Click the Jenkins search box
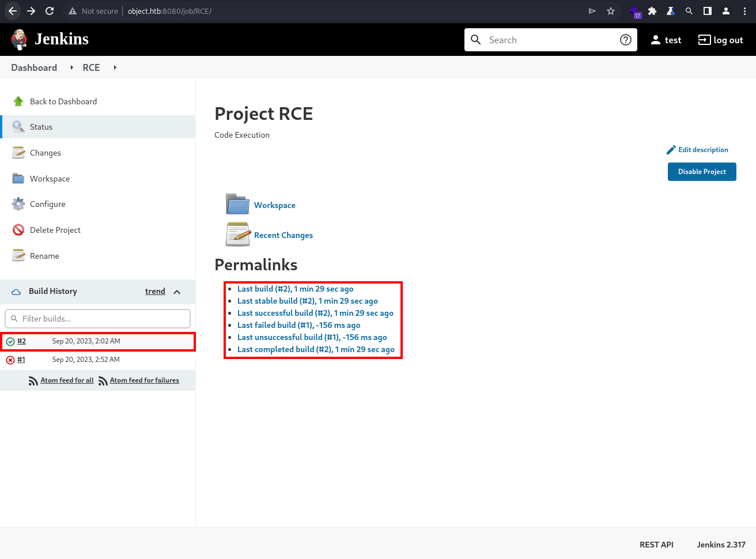 coord(551,40)
